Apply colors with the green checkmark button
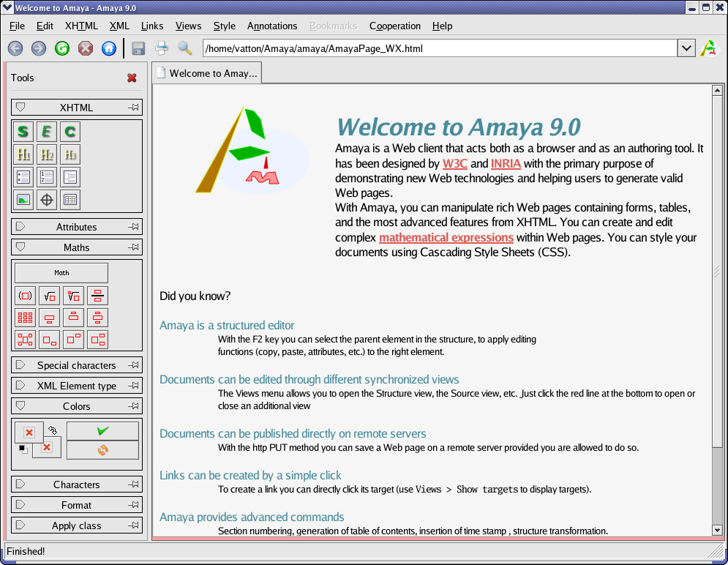The width and height of the screenshot is (728, 565). [102, 431]
